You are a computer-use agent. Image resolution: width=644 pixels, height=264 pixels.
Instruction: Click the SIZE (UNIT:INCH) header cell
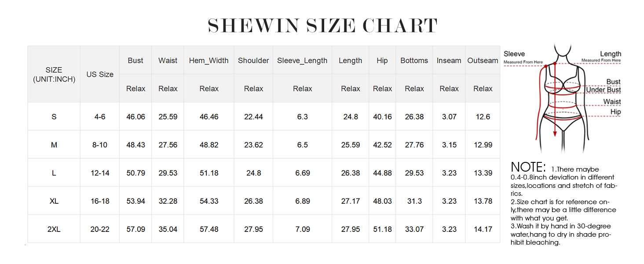(x=54, y=74)
